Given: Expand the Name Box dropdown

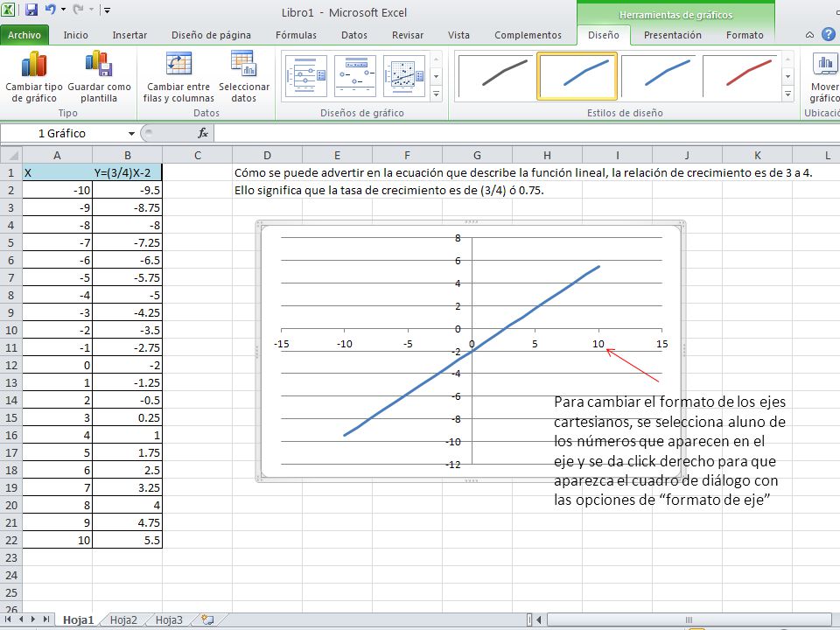Looking at the screenshot, I should [131, 133].
